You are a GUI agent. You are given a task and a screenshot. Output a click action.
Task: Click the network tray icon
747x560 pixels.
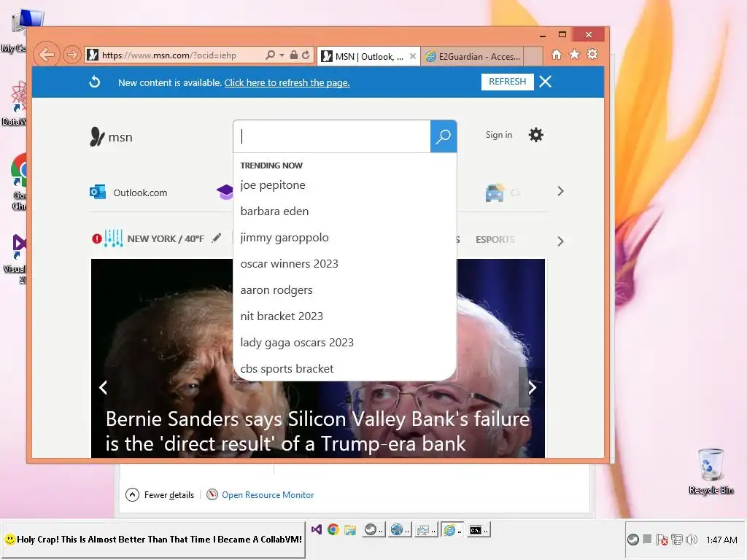click(676, 540)
